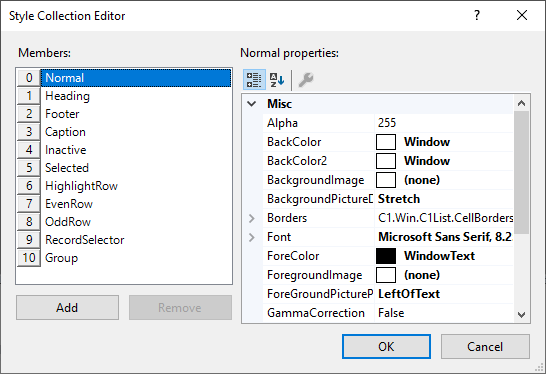Click the index 0 row header
The height and width of the screenshot is (374, 546).
pos(29,78)
